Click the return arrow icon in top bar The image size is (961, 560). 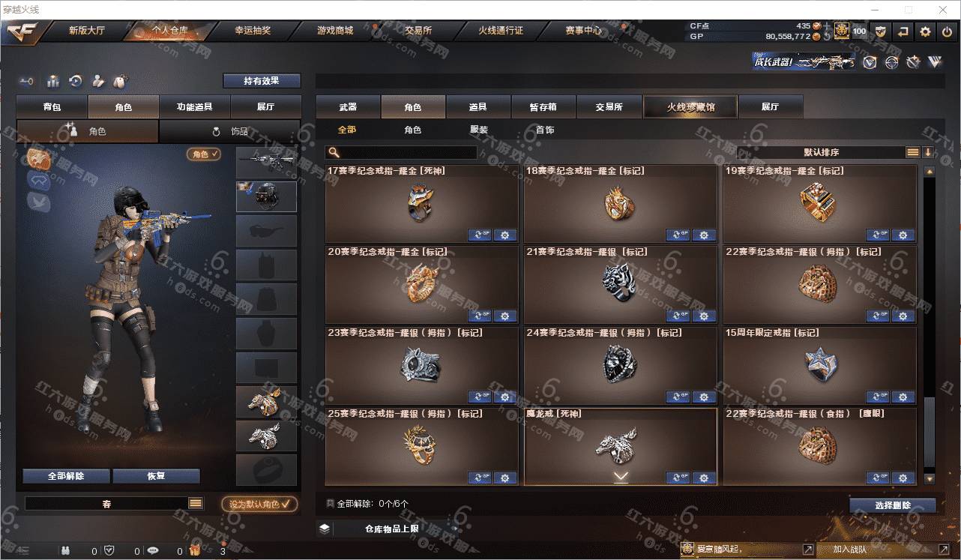point(903,31)
